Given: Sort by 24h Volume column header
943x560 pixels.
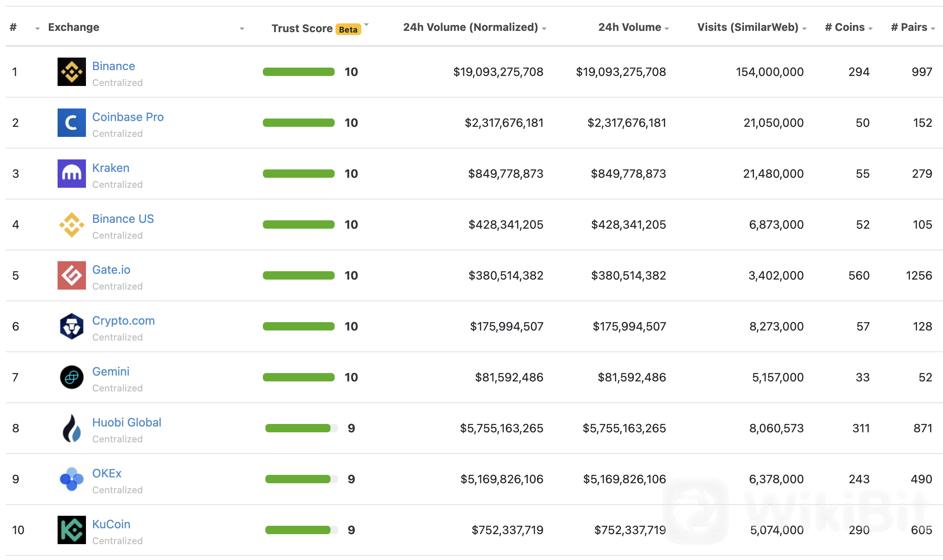Looking at the screenshot, I should (634, 27).
